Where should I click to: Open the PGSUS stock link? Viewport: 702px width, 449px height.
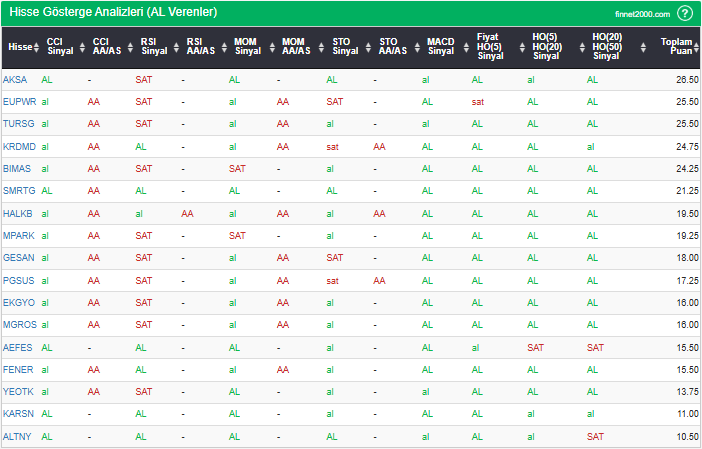coord(18,281)
